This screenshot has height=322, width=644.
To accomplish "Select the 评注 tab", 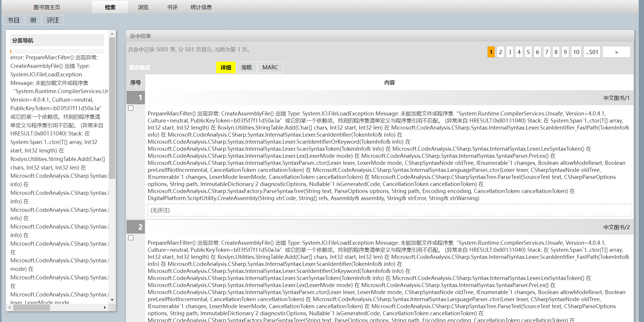I will tap(53, 20).
